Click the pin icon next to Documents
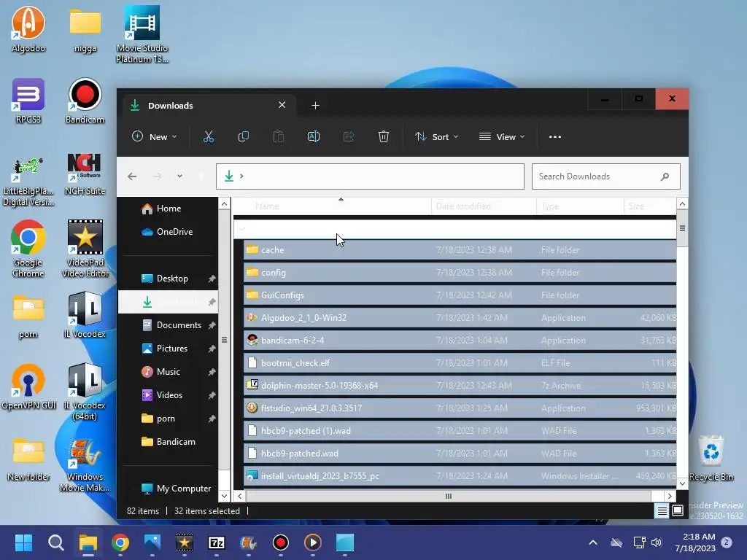 212,325
